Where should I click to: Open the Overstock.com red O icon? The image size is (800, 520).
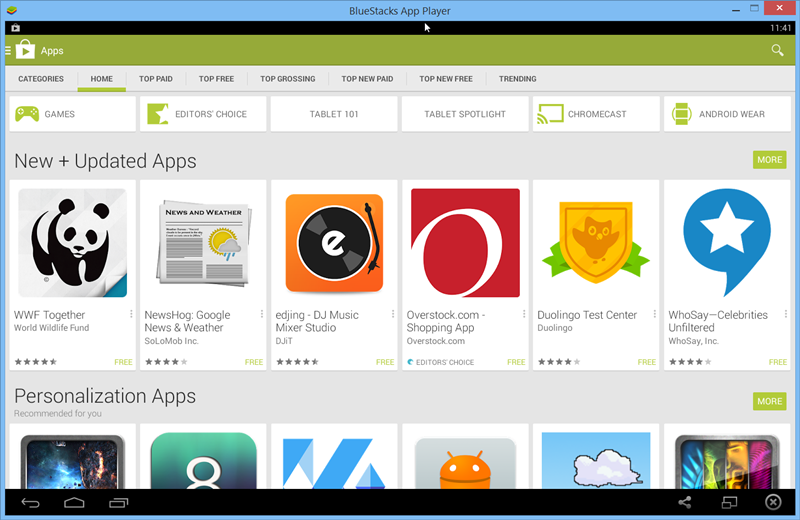[x=465, y=243]
